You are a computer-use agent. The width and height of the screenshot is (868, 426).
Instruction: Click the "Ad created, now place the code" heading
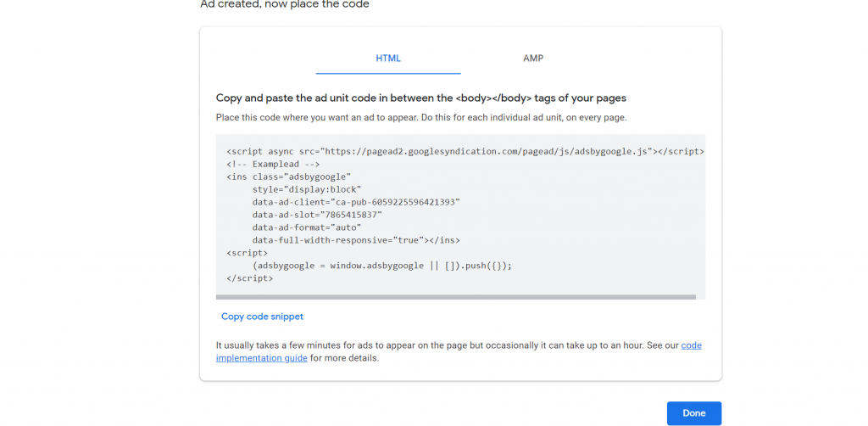(285, 4)
